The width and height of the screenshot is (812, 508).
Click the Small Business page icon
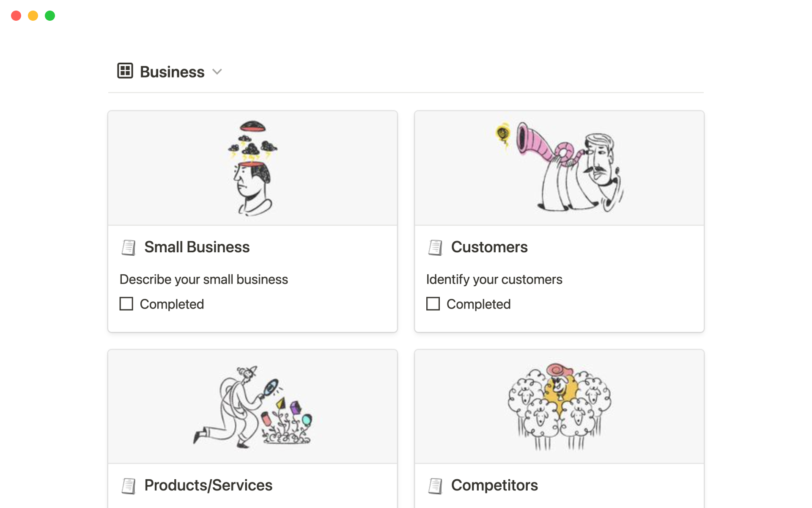(129, 248)
